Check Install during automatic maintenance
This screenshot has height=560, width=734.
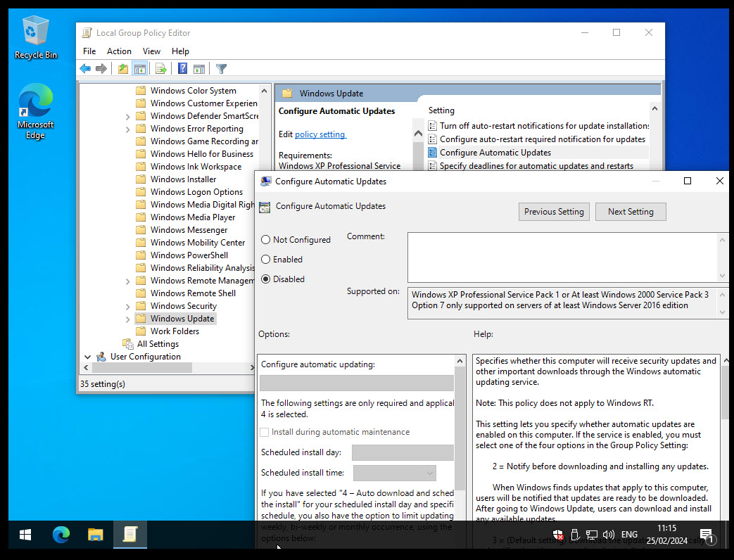tap(266, 432)
